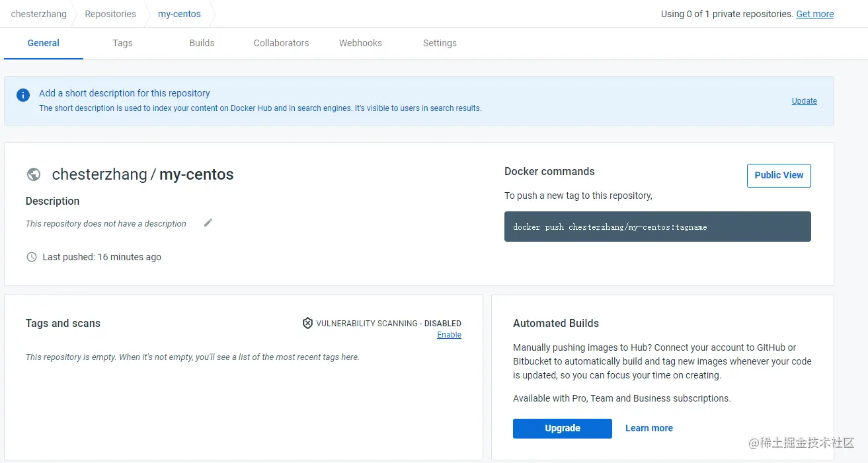Click the Public View button
The width and height of the screenshot is (868, 463).
(779, 176)
